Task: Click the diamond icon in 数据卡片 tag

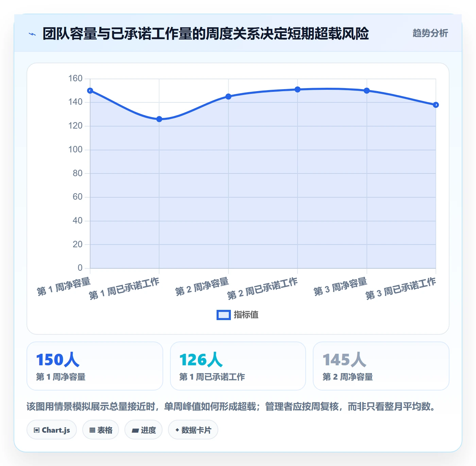Action: pos(177,430)
